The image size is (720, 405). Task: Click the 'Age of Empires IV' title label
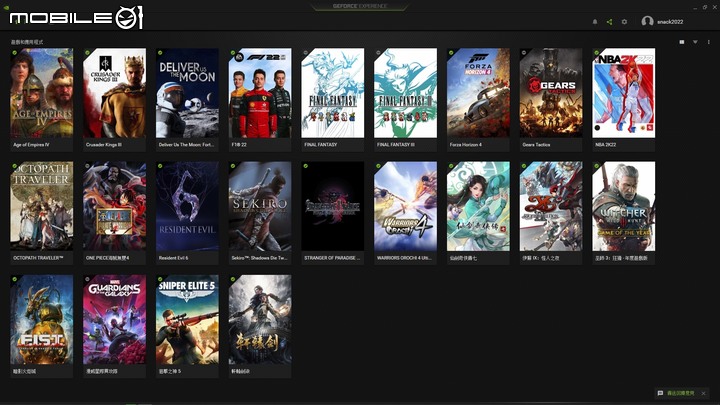pyautogui.click(x=31, y=145)
